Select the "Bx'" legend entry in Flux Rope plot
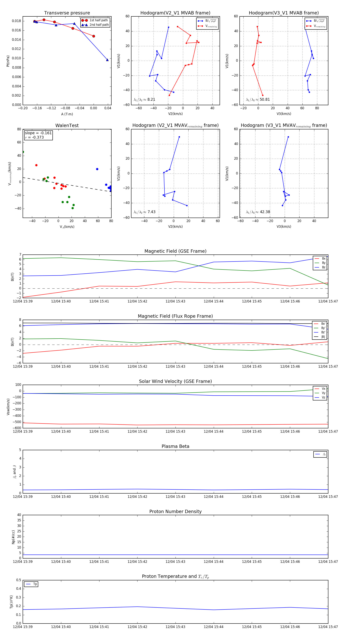This screenshot has height=644, width=351. (320, 324)
